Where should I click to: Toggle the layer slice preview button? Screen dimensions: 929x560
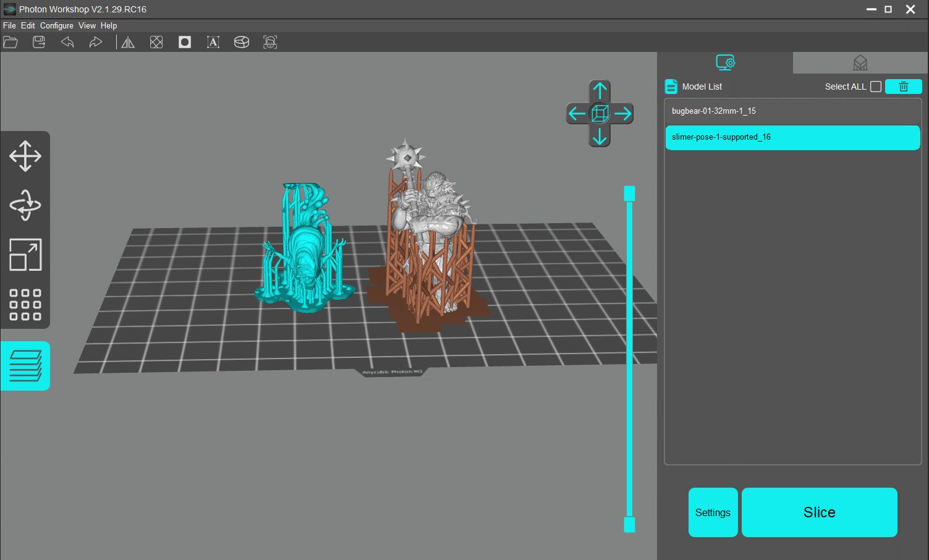tap(25, 366)
